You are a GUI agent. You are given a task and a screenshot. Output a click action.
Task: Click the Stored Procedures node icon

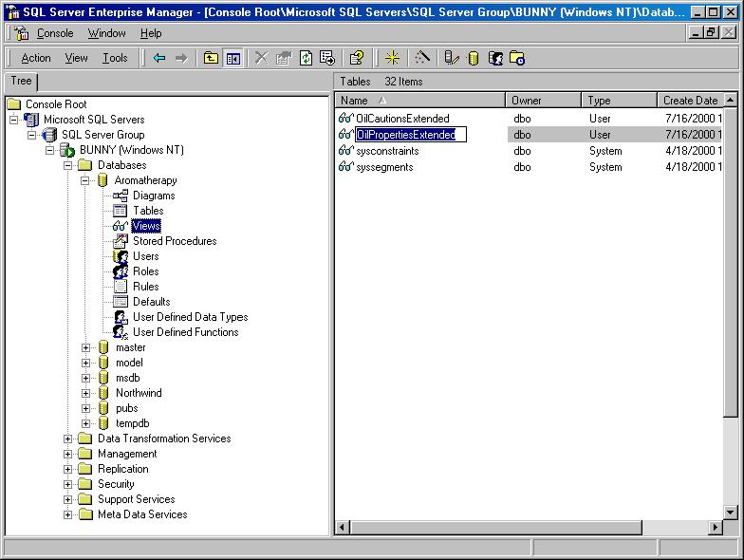120,241
